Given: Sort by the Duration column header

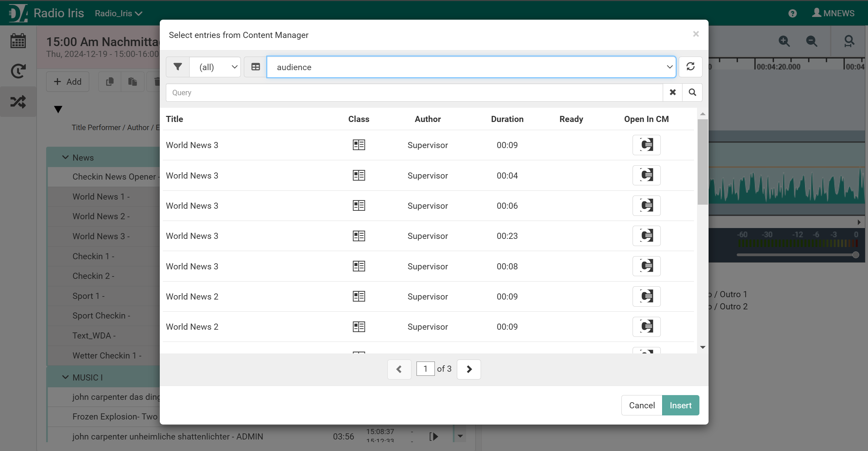Looking at the screenshot, I should [x=507, y=119].
